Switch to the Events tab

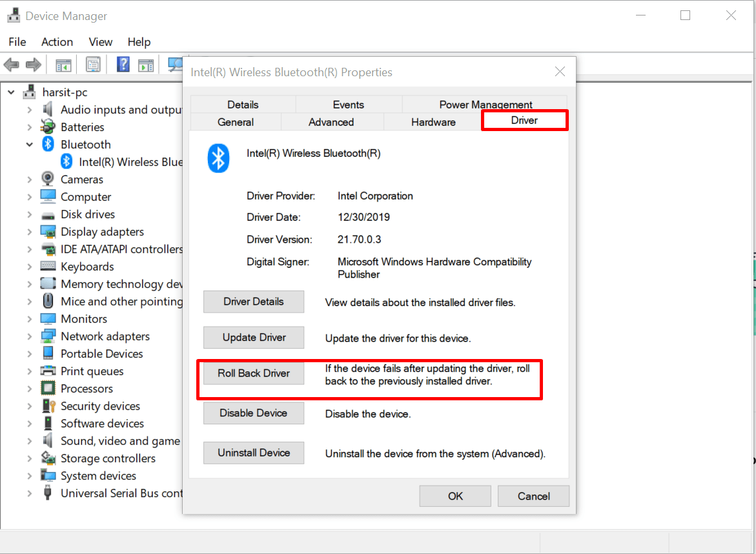point(348,104)
